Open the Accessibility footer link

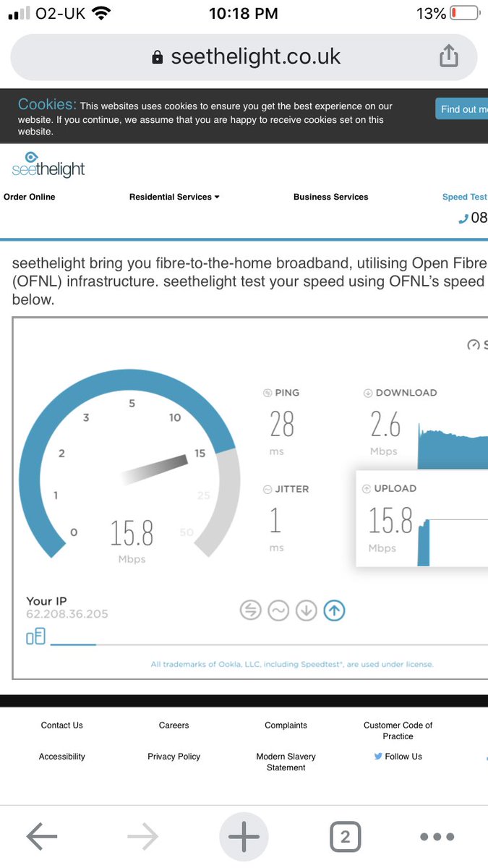click(62, 757)
